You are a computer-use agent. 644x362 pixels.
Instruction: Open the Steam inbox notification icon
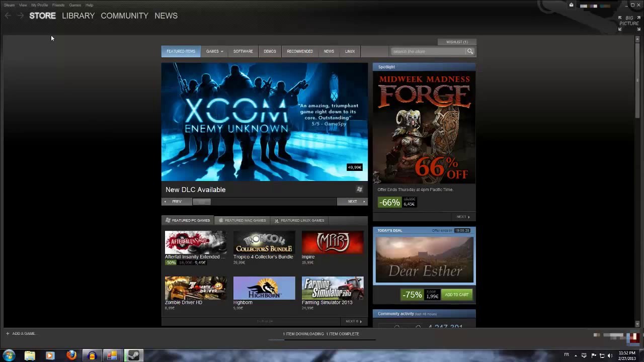pyautogui.click(x=571, y=5)
